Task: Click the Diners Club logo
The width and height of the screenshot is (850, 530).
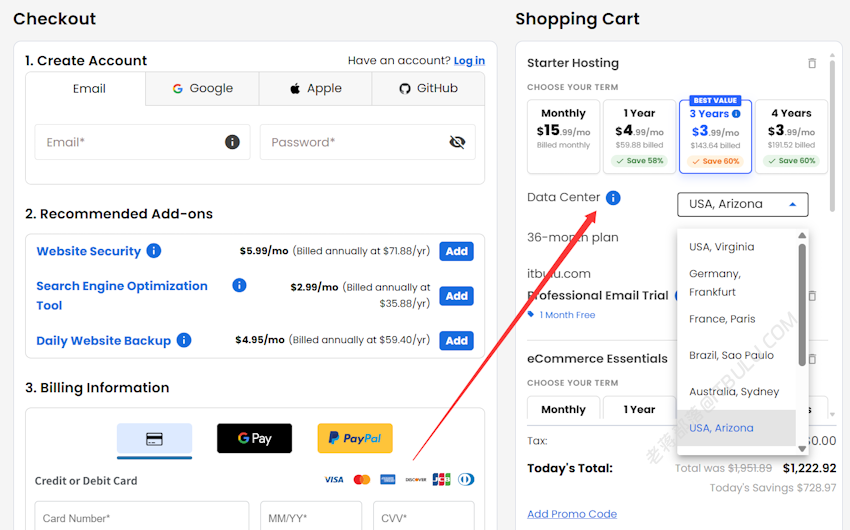Action: tap(466, 480)
